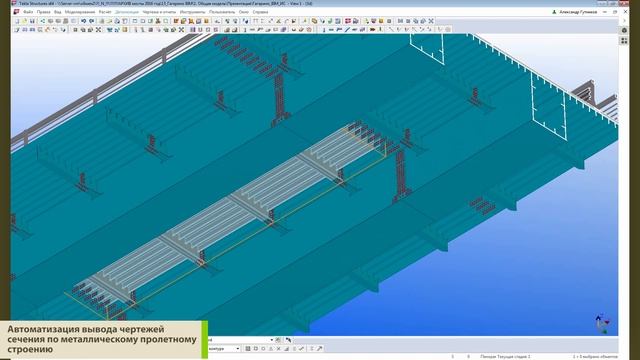Click the Save model toolbar icon
640x360 pixels.
pyautogui.click(x=32, y=21)
